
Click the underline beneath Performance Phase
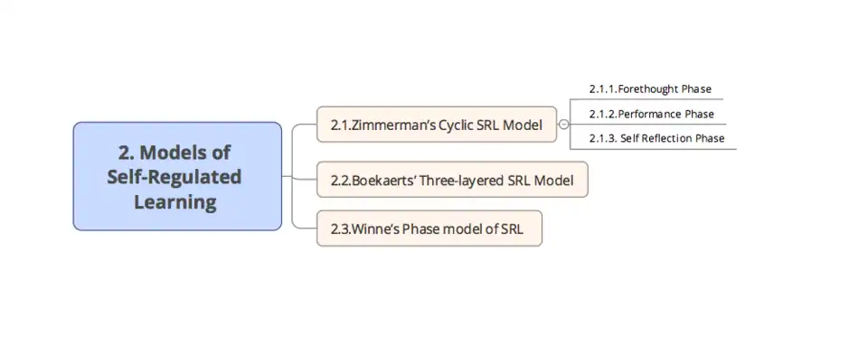coord(651,124)
